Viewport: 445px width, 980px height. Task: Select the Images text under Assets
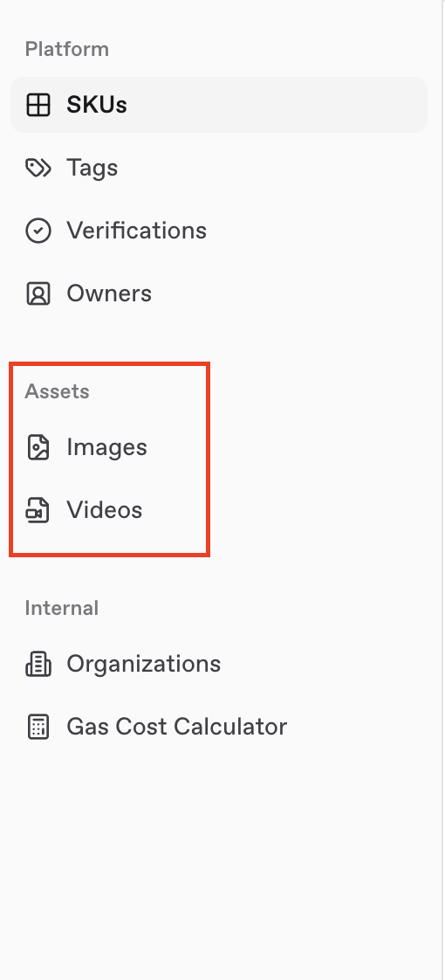106,447
